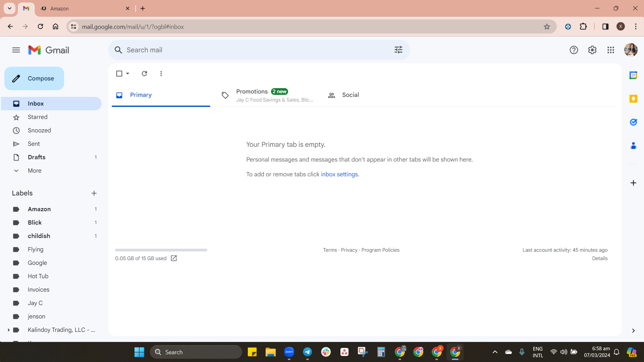Tick the select all messages checkbox
Image resolution: width=644 pixels, height=362 pixels.
pyautogui.click(x=119, y=73)
